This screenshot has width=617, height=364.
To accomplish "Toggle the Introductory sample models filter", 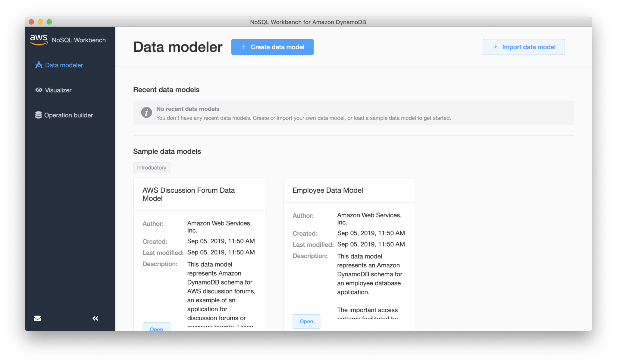I will pos(152,168).
